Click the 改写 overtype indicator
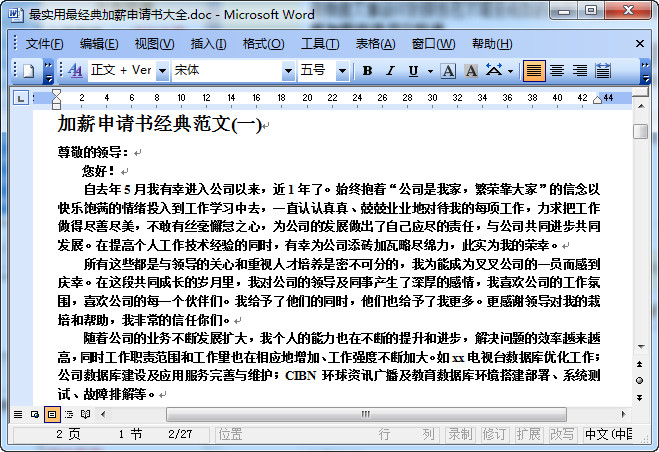Image resolution: width=659 pixels, height=452 pixels. (x=562, y=434)
